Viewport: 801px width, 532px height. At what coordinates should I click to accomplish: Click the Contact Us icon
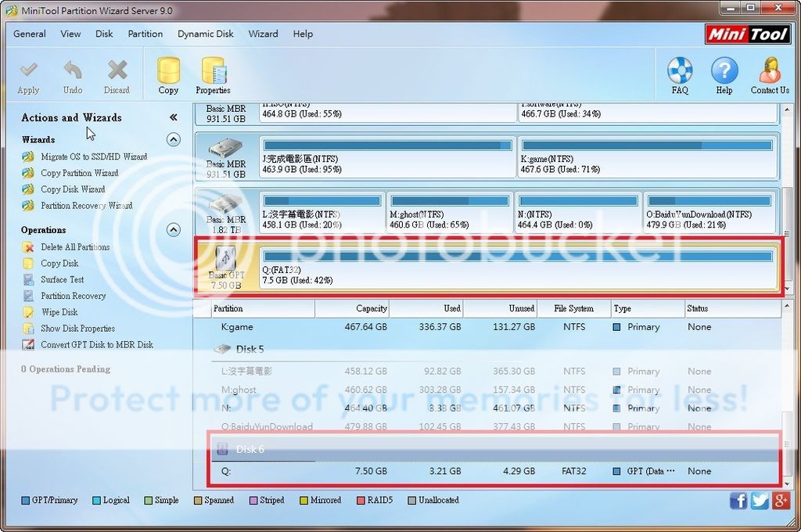pos(770,73)
